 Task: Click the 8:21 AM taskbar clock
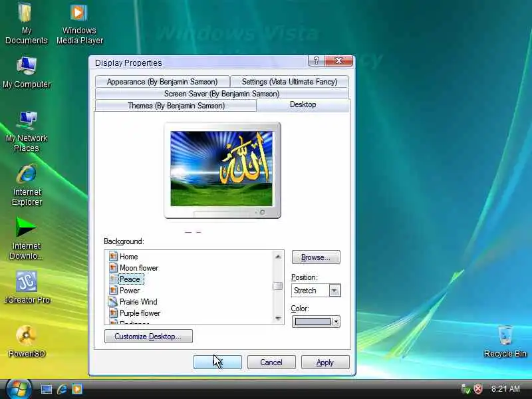point(505,389)
